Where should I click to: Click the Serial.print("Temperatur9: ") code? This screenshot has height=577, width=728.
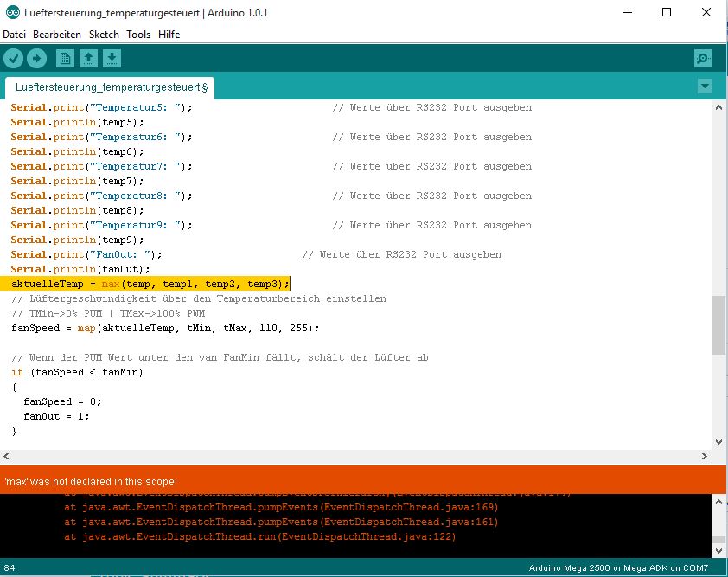pos(101,225)
